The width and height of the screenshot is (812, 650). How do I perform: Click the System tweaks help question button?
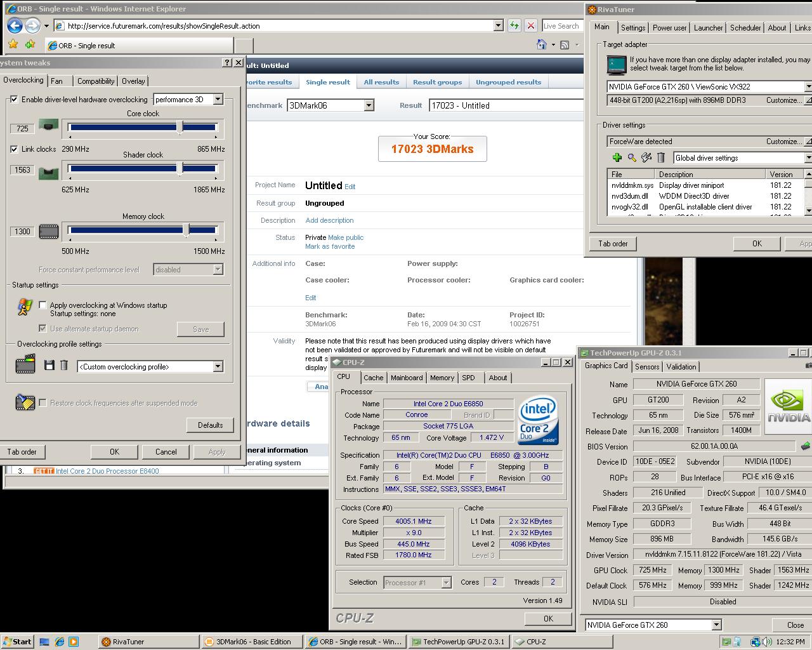(227, 62)
